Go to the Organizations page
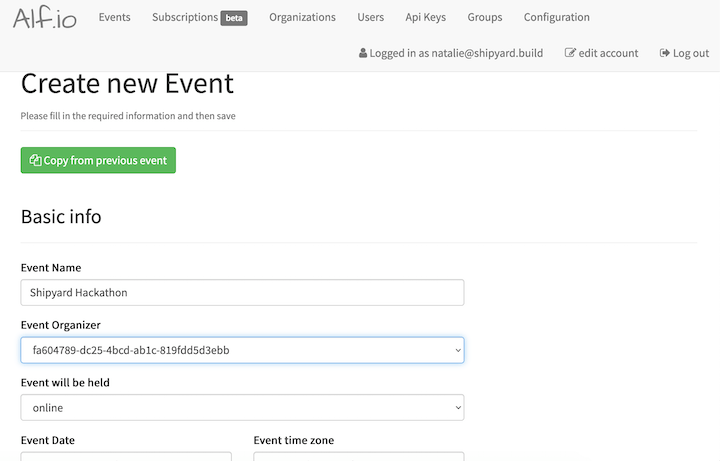The width and height of the screenshot is (720, 461). tap(302, 17)
